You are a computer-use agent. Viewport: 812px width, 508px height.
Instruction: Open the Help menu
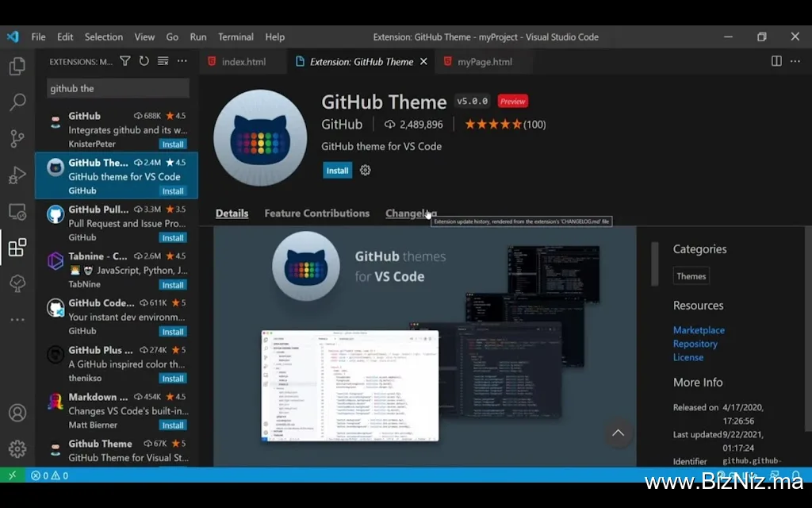275,37
